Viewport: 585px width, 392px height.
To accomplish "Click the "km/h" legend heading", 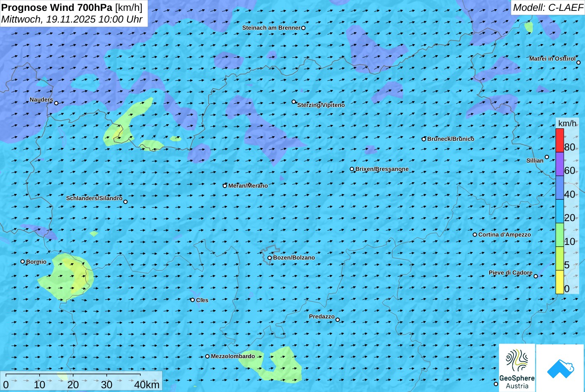I will [567, 123].
